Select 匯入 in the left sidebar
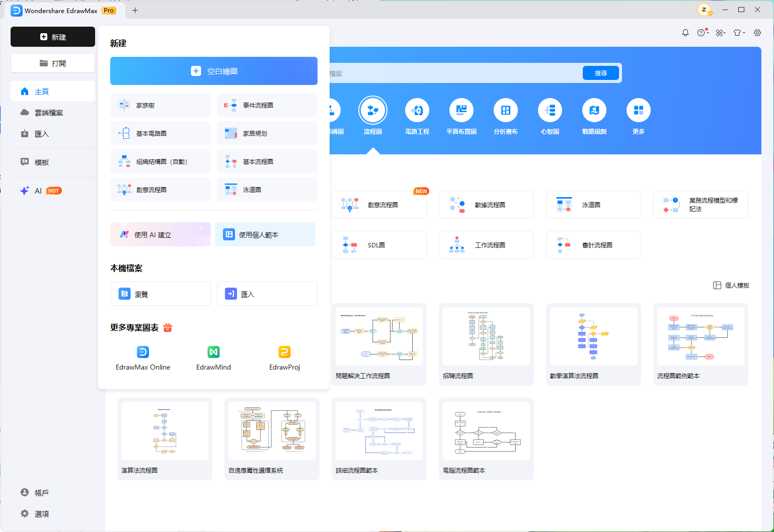 coord(53,134)
